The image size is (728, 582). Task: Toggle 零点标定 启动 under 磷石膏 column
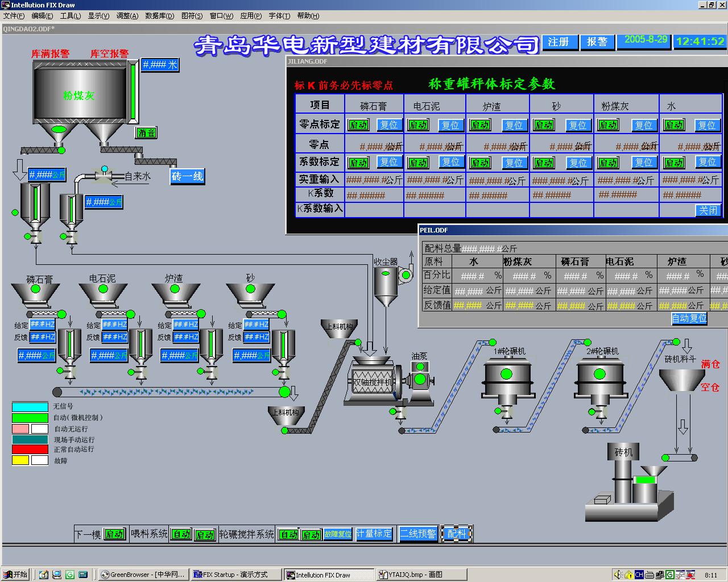pos(358,125)
